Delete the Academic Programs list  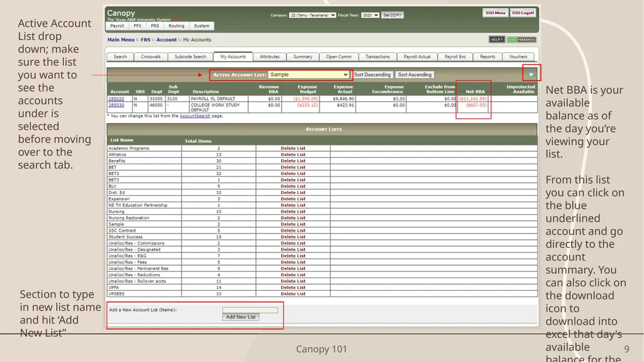click(293, 148)
